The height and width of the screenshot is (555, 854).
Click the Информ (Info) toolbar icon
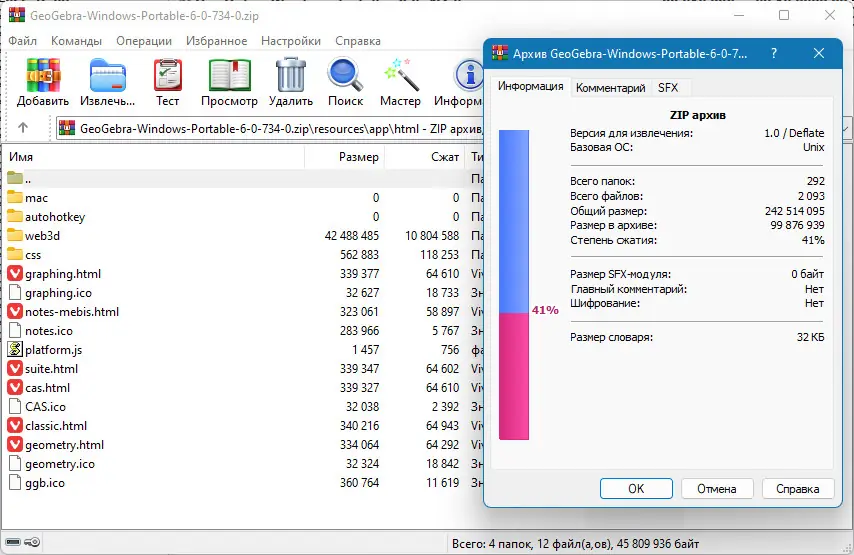(x=468, y=75)
